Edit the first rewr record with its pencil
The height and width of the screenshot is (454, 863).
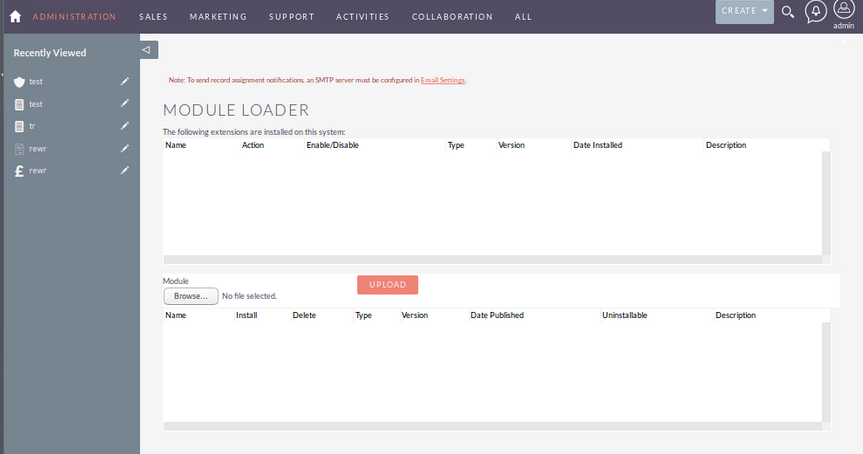click(125, 149)
